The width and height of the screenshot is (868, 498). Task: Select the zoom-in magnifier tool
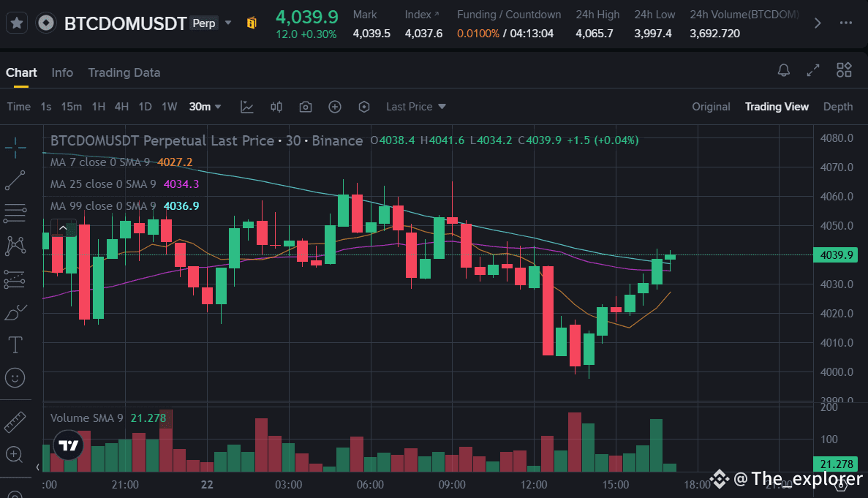coord(15,454)
